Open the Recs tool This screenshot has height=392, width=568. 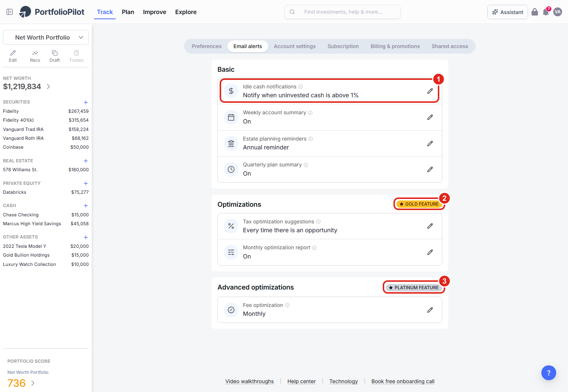pyautogui.click(x=35, y=56)
